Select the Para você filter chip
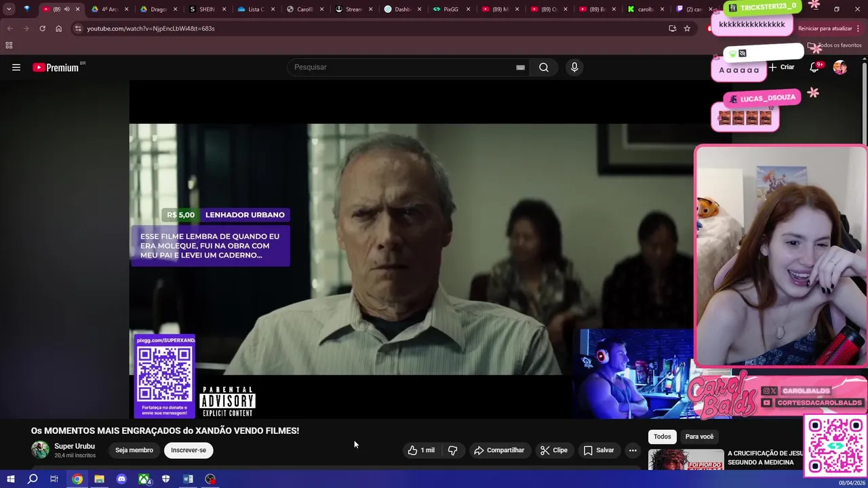 [x=699, y=436]
